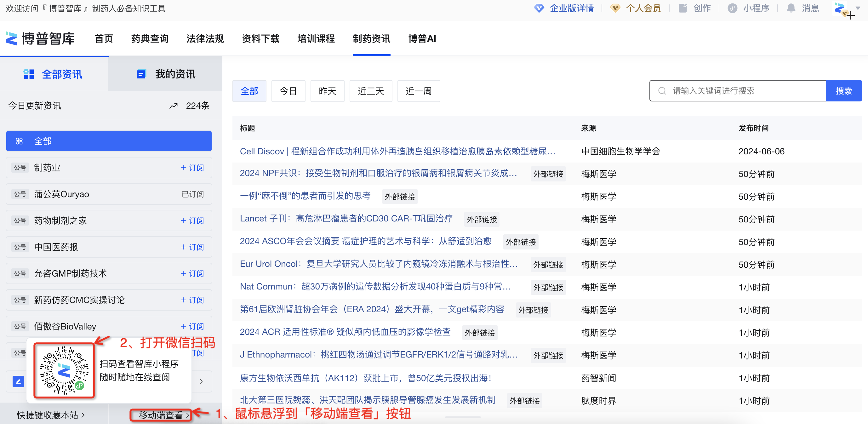Open 移动端查看 button
Viewport: 868px width, 424px height.
coord(164,415)
